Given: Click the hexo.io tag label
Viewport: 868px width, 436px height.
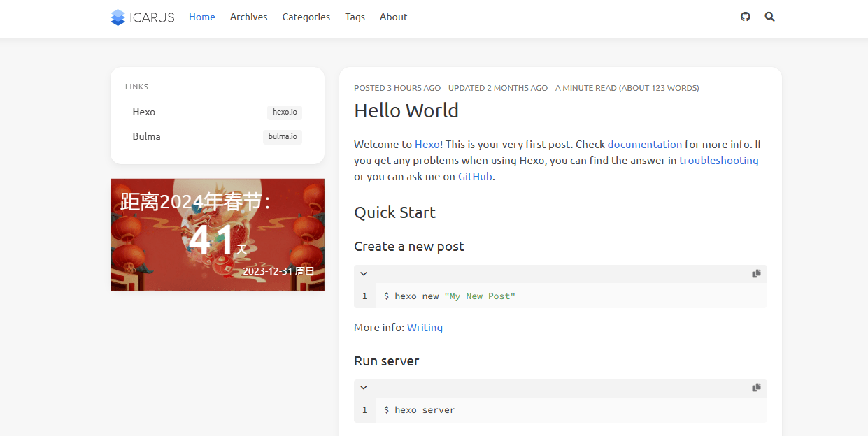Looking at the screenshot, I should click(285, 112).
